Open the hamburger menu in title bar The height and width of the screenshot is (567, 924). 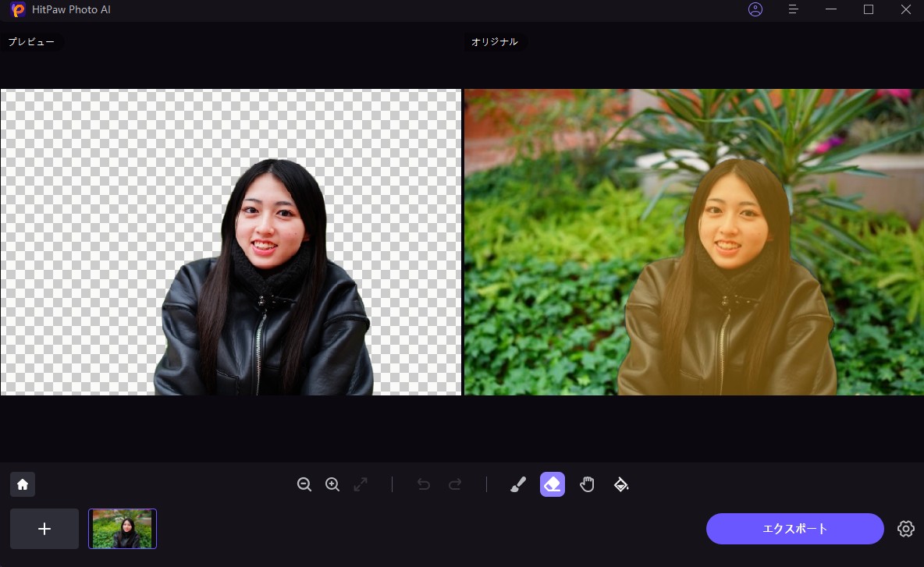click(x=793, y=9)
